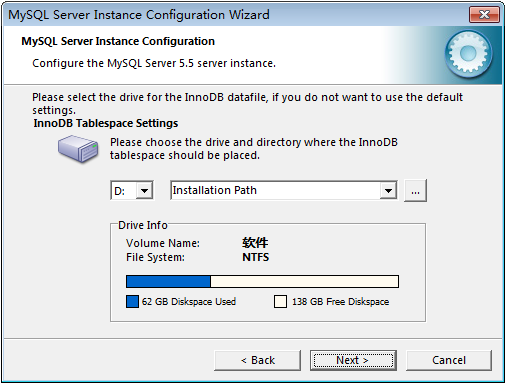The width and height of the screenshot is (506, 384).
Task: Click the wizard window title bar text
Action: tap(139, 15)
